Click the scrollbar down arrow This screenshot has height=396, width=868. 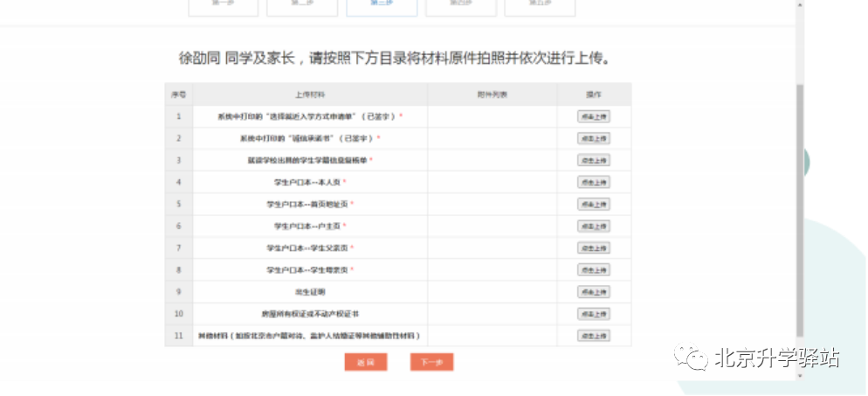coord(799,375)
